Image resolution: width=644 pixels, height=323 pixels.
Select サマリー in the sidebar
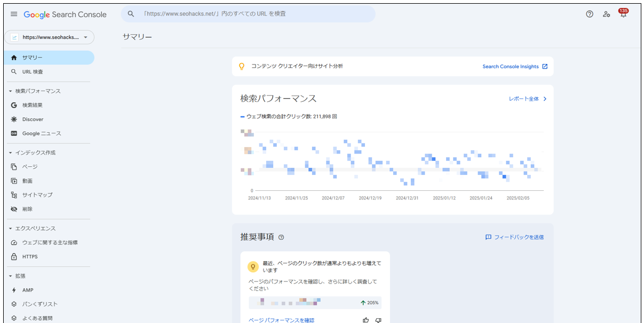click(48, 58)
